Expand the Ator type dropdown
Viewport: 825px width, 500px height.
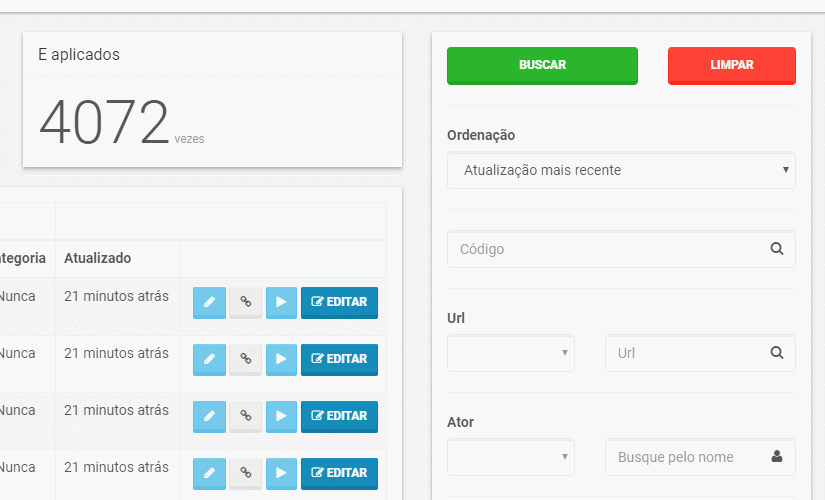(x=511, y=457)
